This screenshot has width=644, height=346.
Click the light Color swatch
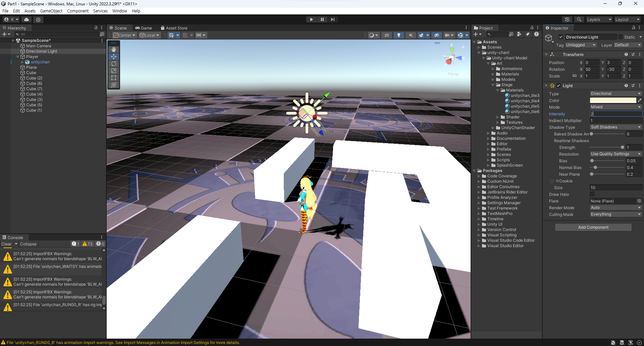(x=613, y=101)
